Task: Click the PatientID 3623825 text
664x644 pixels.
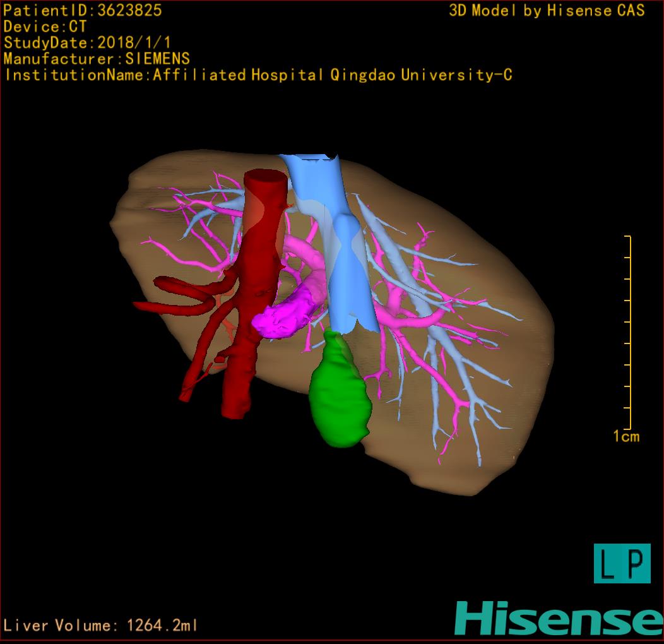Action: coord(82,10)
